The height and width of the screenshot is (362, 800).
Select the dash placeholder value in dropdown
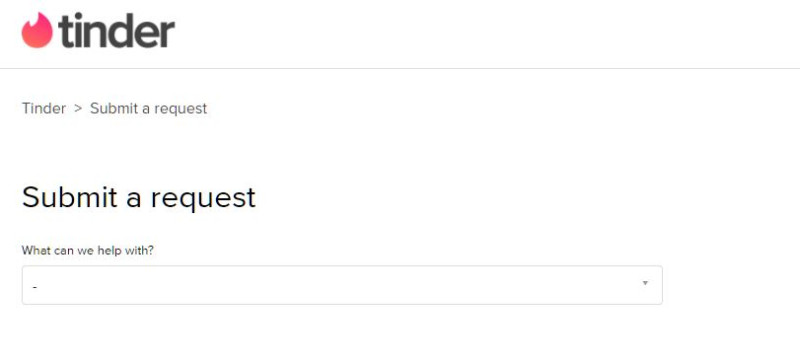point(35,287)
